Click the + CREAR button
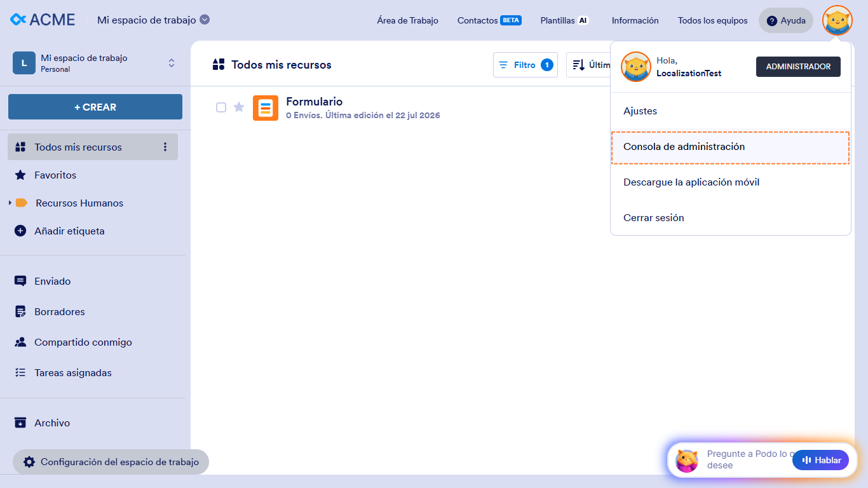This screenshot has width=868, height=488. pos(95,107)
